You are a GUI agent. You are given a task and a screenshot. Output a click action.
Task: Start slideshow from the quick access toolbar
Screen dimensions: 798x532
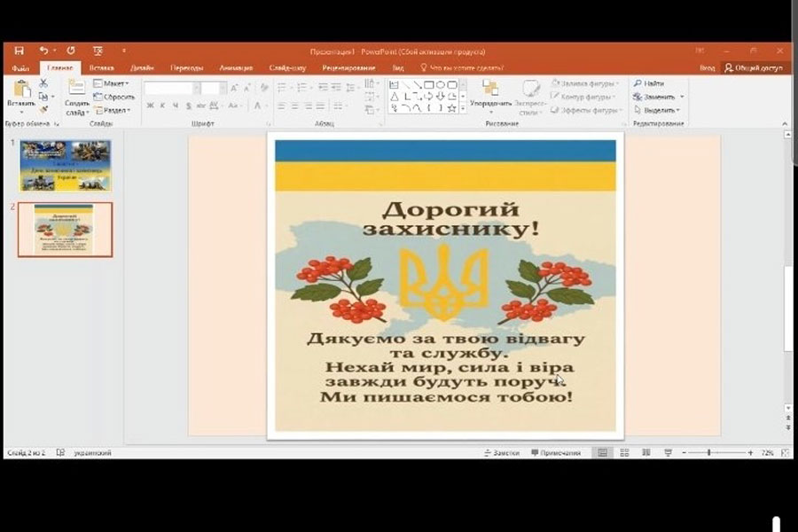(x=98, y=51)
